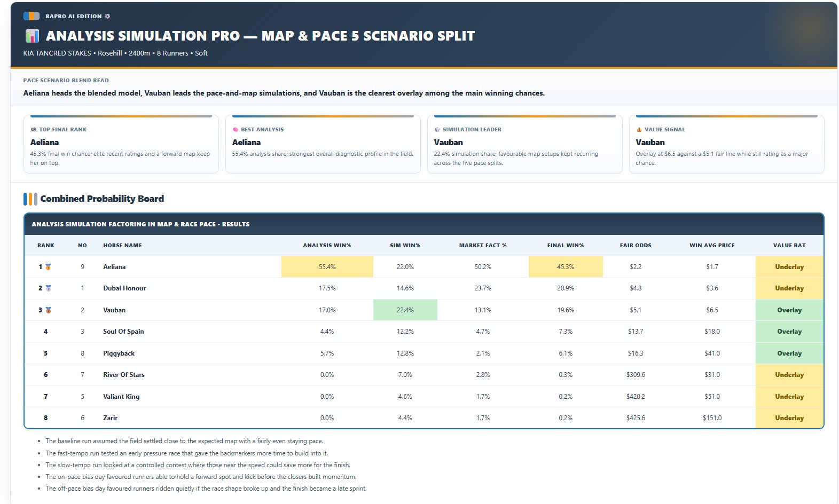839x504 pixels.
Task: Click the gold medal icon for rank 1
Action: (48, 267)
